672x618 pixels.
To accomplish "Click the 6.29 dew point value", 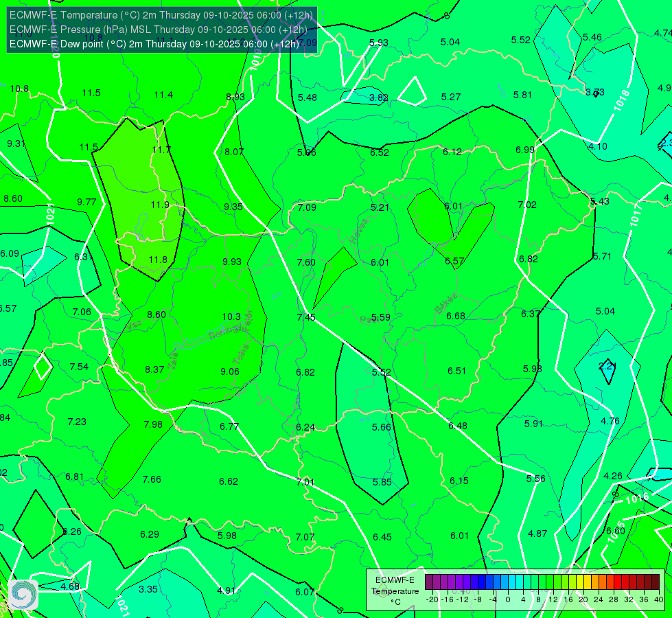I will click(150, 534).
